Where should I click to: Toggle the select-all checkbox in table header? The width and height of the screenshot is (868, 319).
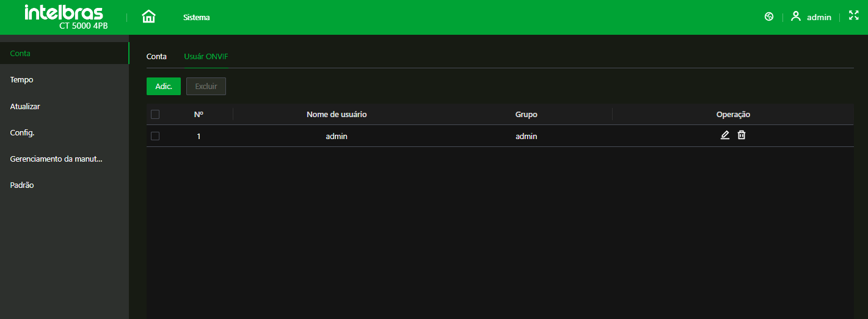pyautogui.click(x=155, y=114)
